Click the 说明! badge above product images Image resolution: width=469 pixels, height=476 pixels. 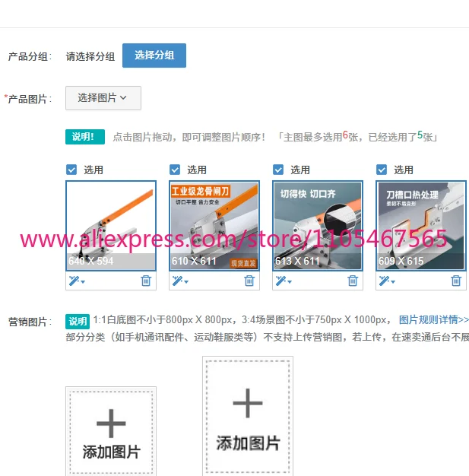85,137
